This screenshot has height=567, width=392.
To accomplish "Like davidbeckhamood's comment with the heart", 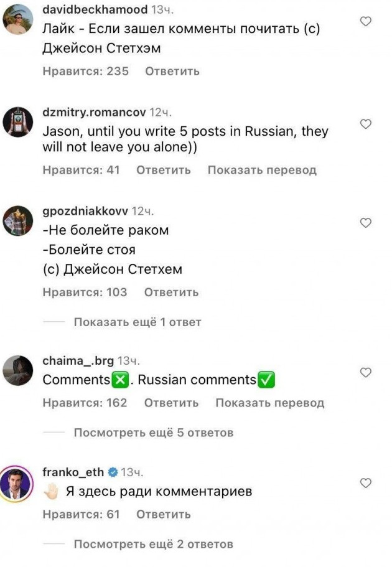I will click(x=366, y=21).
